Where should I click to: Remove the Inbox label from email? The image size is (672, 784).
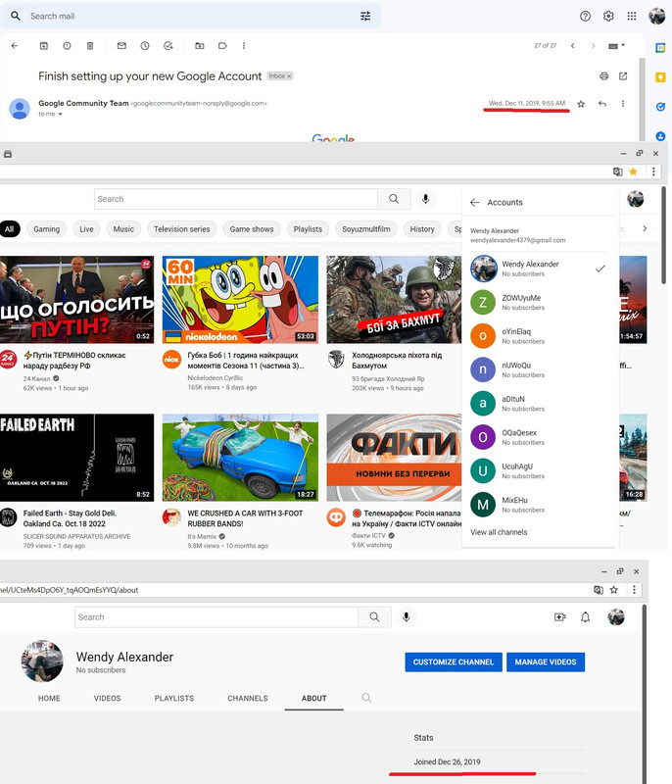pyautogui.click(x=289, y=76)
